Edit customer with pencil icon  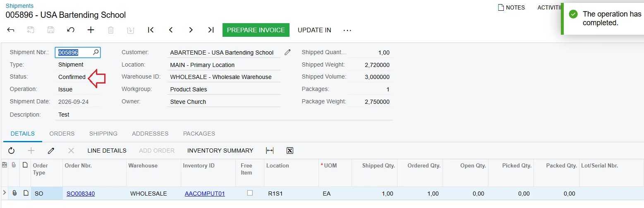(x=288, y=53)
